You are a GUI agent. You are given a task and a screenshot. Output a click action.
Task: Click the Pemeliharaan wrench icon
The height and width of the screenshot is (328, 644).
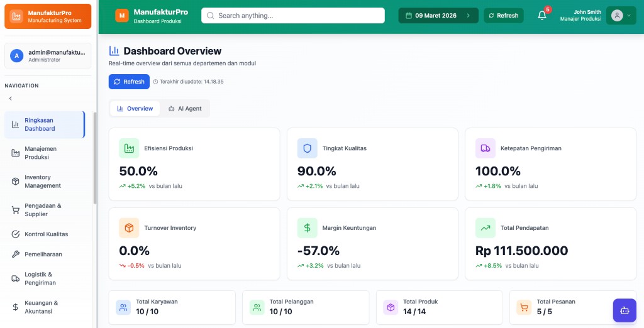(16, 254)
